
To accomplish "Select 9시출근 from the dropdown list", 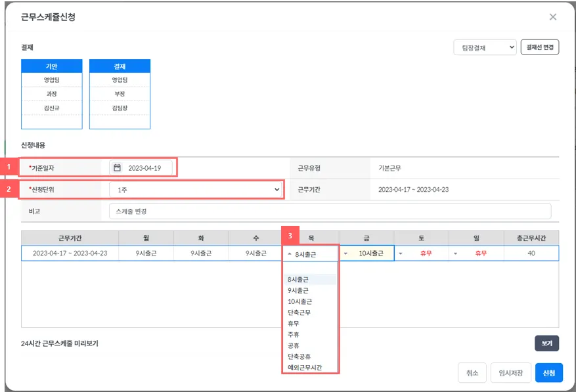I will point(311,291).
